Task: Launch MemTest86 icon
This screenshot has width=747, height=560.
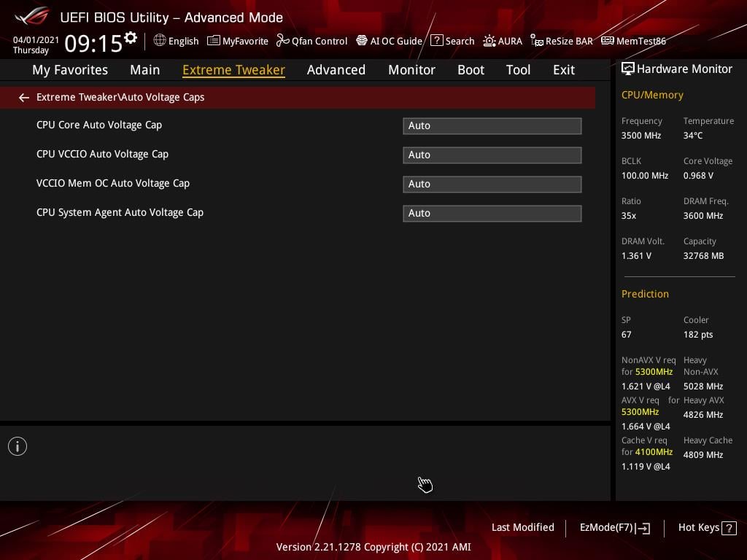Action: 608,41
